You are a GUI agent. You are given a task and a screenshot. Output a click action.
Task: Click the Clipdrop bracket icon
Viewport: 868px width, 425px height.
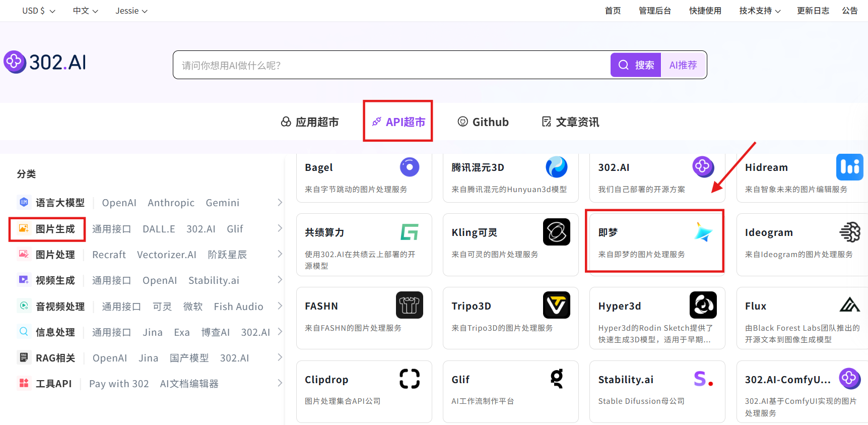coord(410,379)
